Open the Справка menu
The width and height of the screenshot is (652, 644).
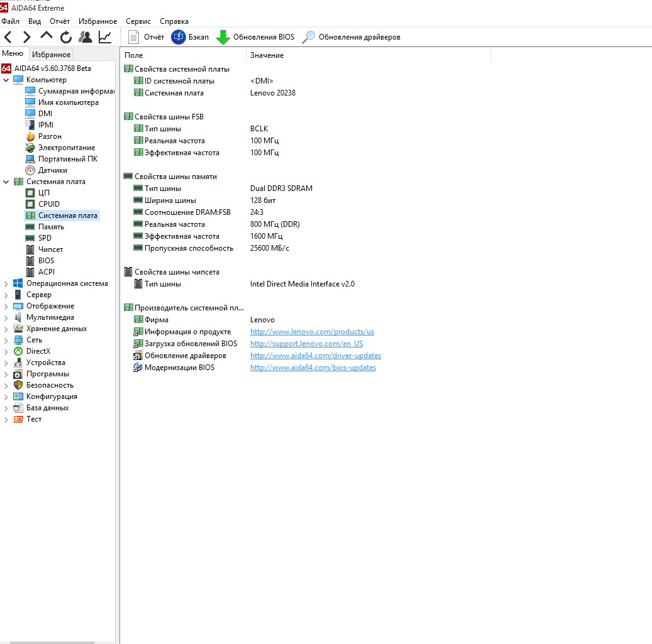tap(174, 21)
